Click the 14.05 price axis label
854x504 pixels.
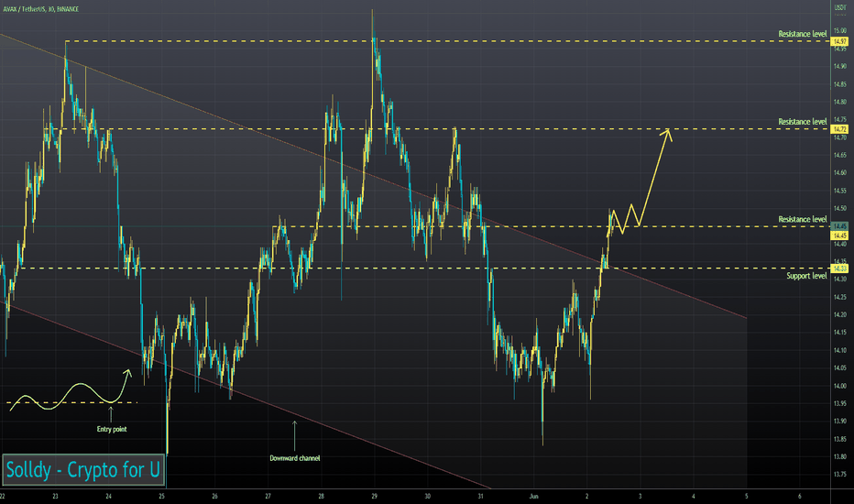[x=840, y=367]
